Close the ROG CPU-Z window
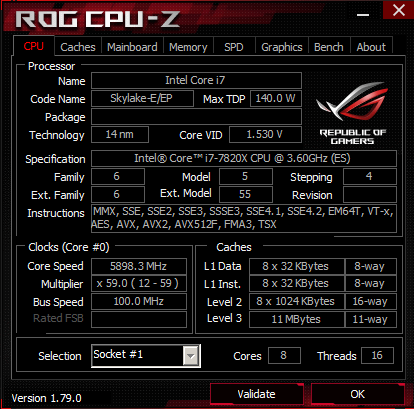The width and height of the screenshot is (414, 409). (x=399, y=10)
